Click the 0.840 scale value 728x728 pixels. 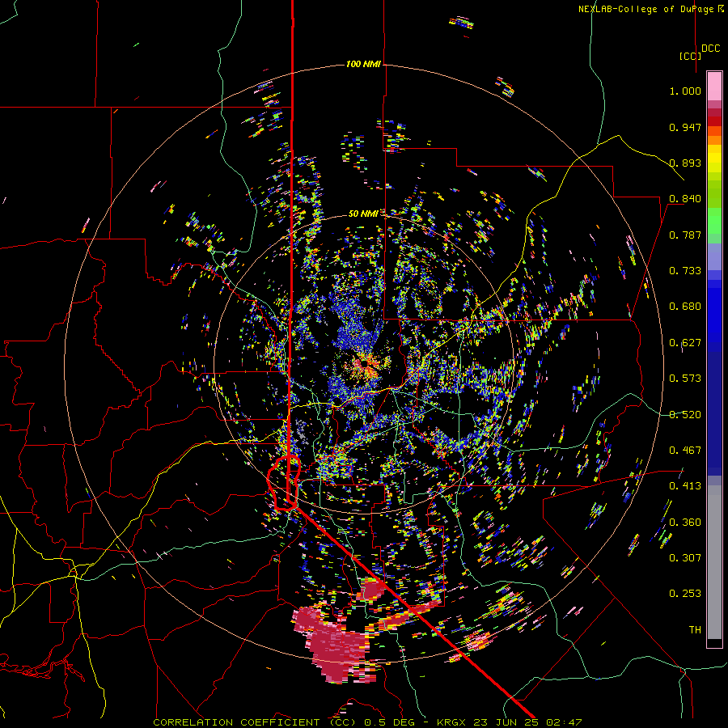click(x=685, y=199)
